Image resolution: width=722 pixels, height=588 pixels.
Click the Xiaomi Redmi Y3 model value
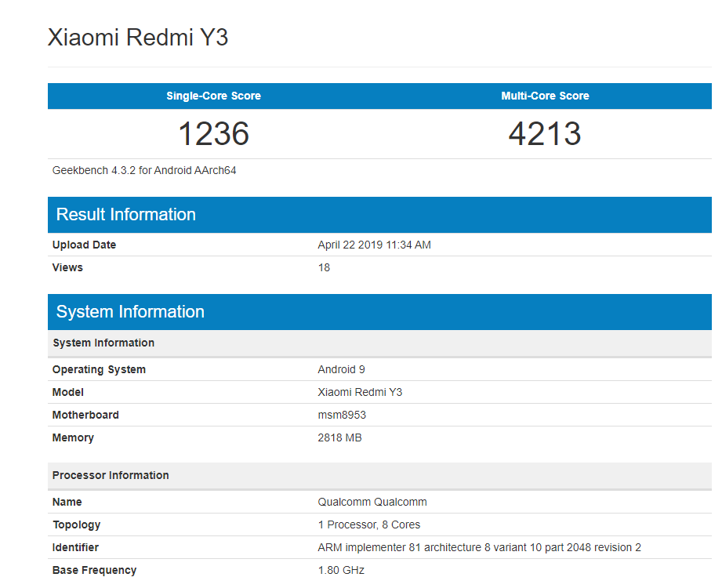click(x=360, y=392)
